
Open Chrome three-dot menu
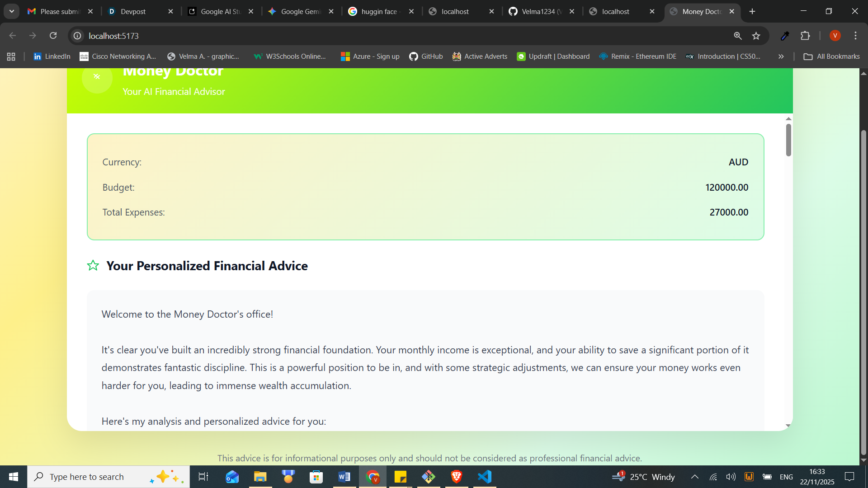[x=855, y=36]
